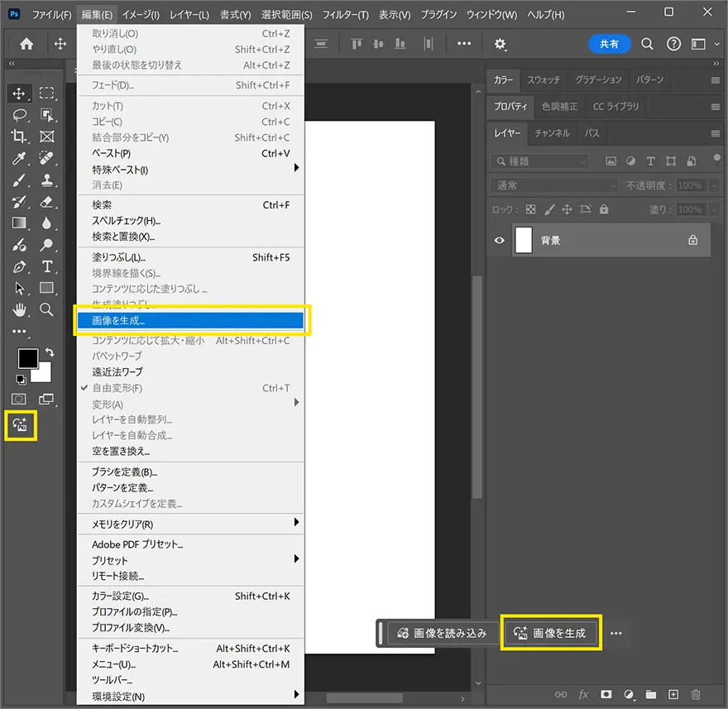
Task: Switch to the チャンネル tab
Action: click(552, 133)
